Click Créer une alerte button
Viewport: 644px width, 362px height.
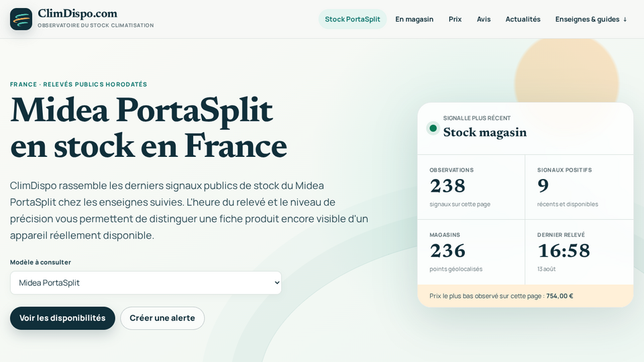coord(162,318)
